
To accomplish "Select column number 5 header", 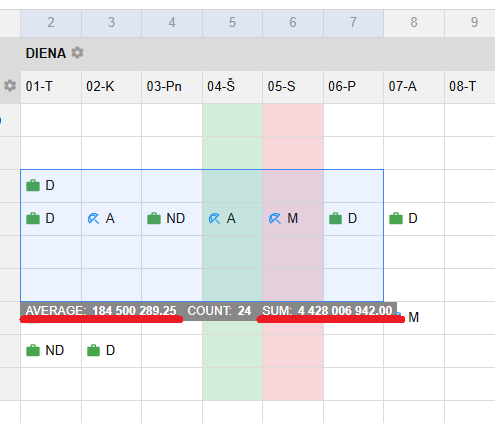I will [232, 23].
